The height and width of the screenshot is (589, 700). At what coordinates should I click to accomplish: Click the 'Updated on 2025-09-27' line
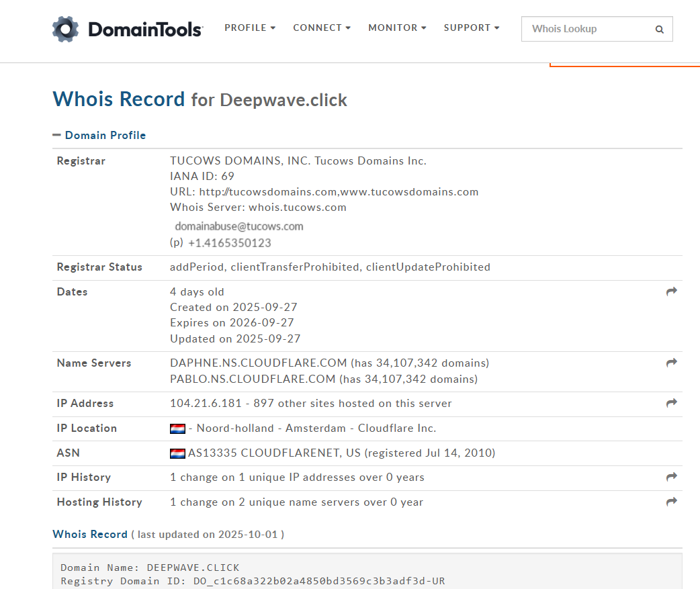[x=235, y=338]
